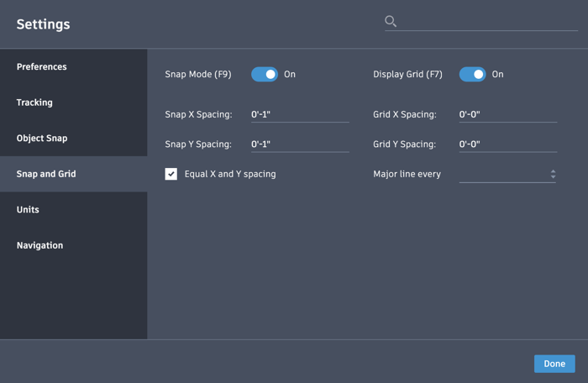Click the search magnifier icon
The image size is (588, 383).
click(x=391, y=22)
